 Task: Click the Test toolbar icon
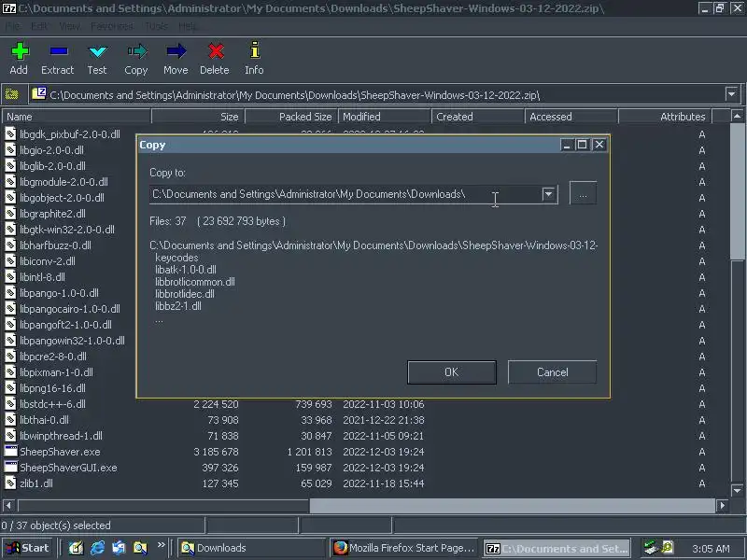[x=98, y=51]
